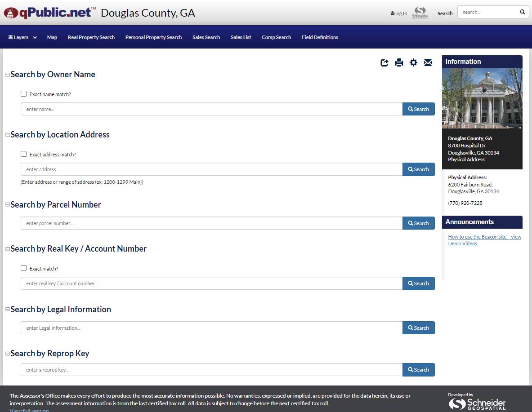Screen dimensions: 532x412
Task: Click the printer icon to print the page
Action: [x=399, y=62]
